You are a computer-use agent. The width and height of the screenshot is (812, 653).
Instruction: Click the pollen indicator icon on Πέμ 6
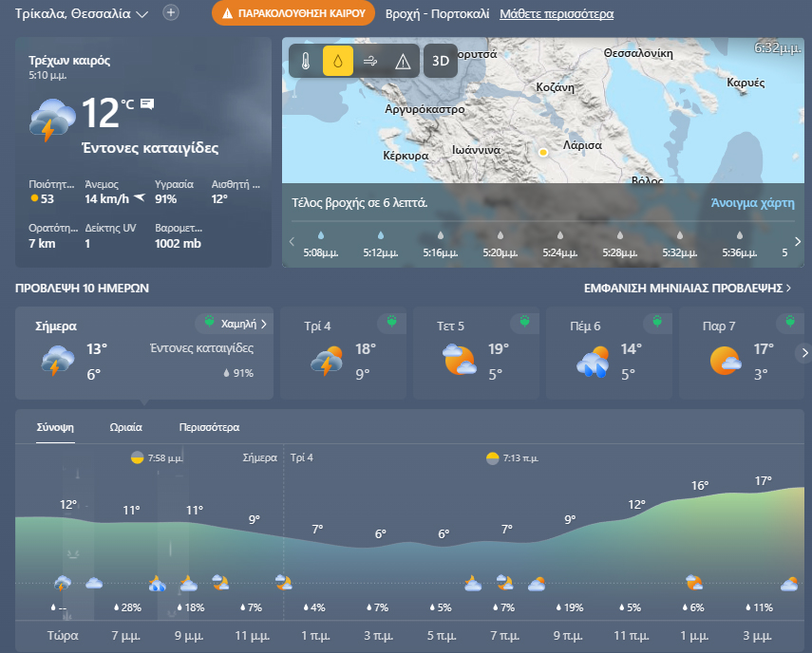(654, 324)
